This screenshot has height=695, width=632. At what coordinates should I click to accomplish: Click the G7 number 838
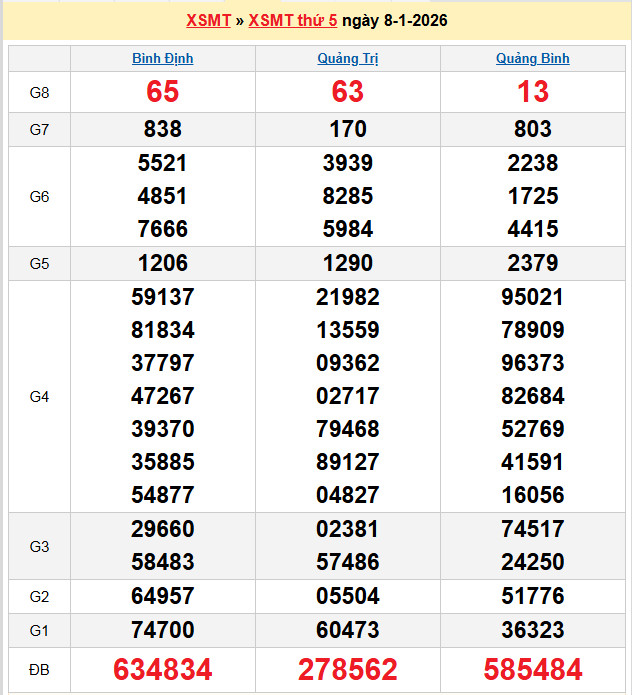pos(163,129)
